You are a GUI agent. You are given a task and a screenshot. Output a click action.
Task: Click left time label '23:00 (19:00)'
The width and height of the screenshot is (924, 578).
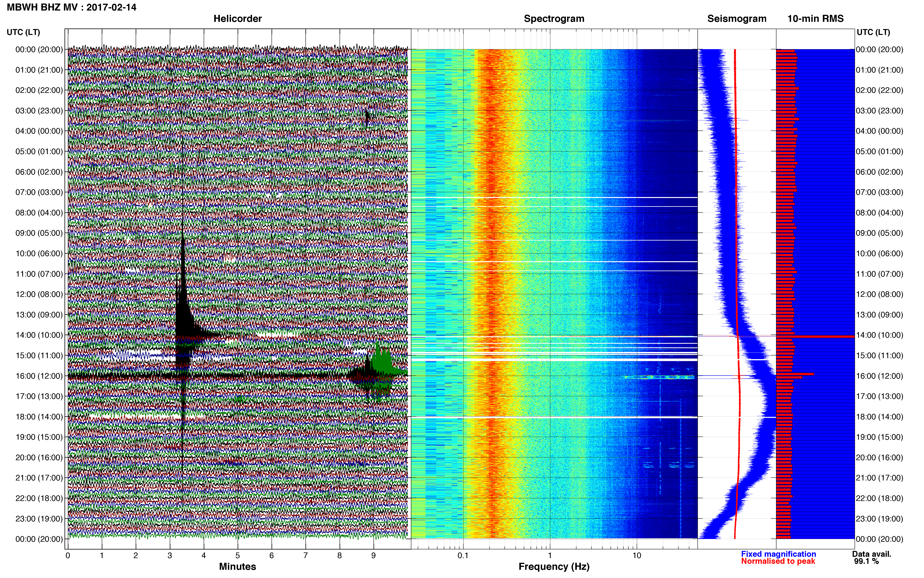[39, 519]
